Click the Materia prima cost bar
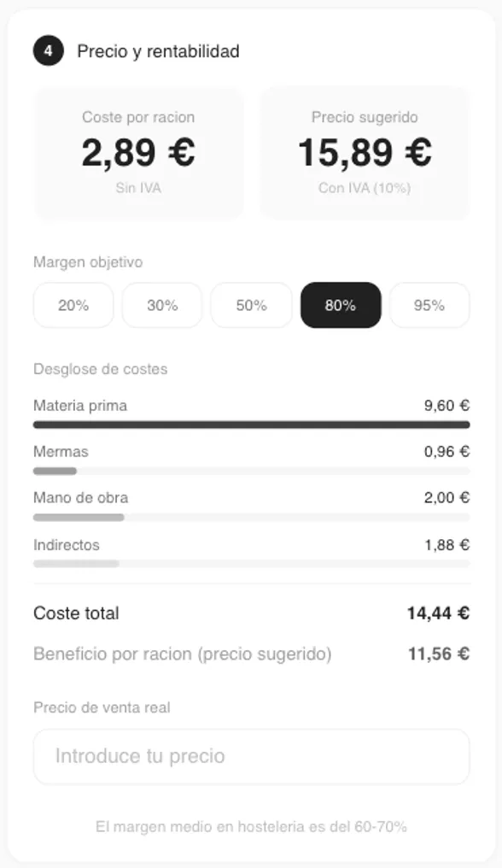502x868 pixels. pyautogui.click(x=251, y=425)
